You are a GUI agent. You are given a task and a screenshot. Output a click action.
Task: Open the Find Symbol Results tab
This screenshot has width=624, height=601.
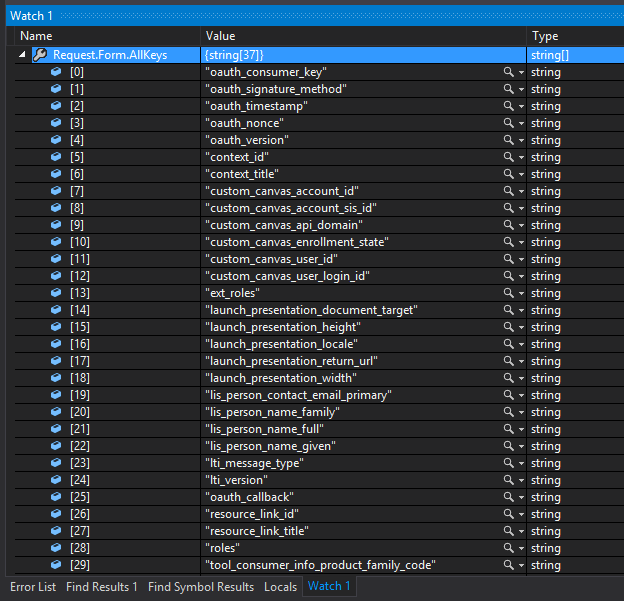pyautogui.click(x=201, y=587)
